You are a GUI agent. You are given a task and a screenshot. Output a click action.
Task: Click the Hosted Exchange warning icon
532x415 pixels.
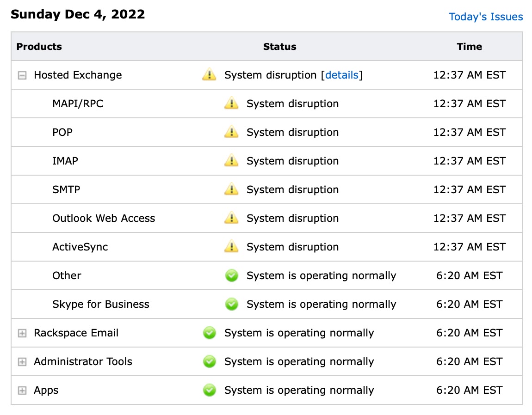tap(210, 74)
